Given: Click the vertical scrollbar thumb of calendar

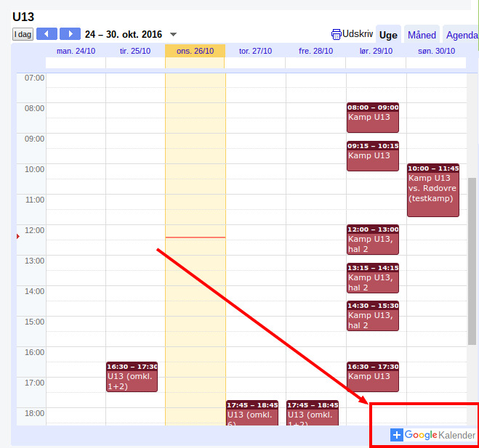Looking at the screenshot, I should click(472, 261).
